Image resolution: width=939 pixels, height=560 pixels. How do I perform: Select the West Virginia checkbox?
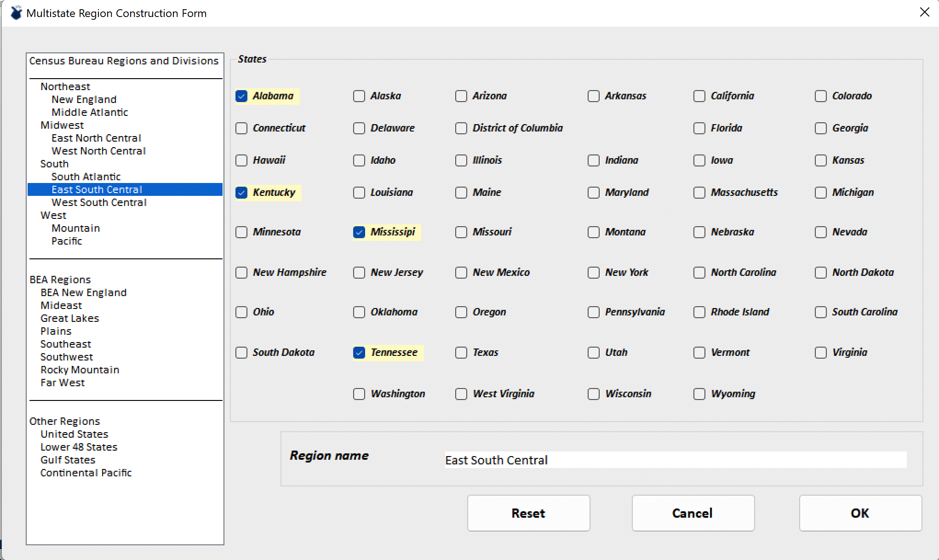point(461,394)
